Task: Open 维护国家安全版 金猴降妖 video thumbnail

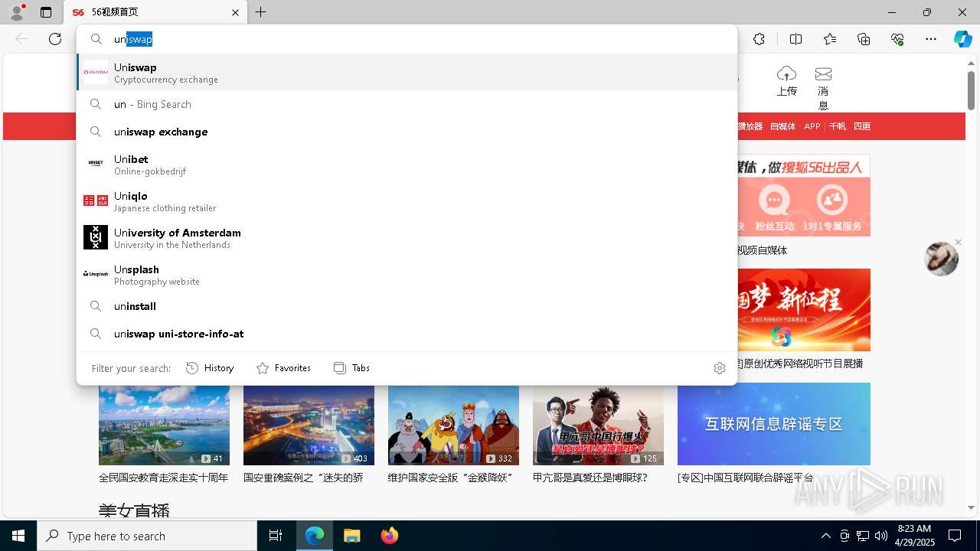Action: (453, 425)
